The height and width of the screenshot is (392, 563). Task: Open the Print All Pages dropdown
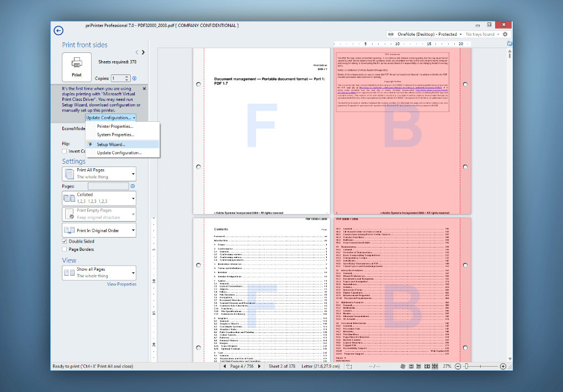[99, 174]
